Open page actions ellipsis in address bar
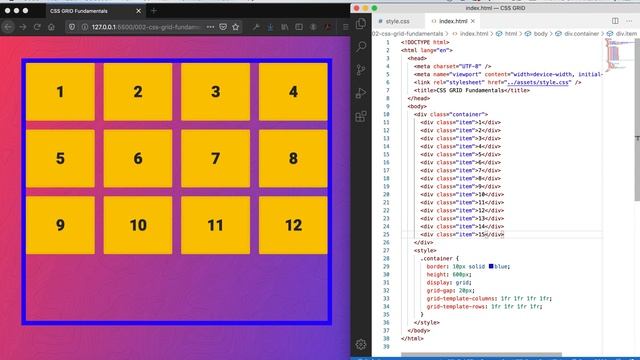The height and width of the screenshot is (360, 640). (210, 27)
